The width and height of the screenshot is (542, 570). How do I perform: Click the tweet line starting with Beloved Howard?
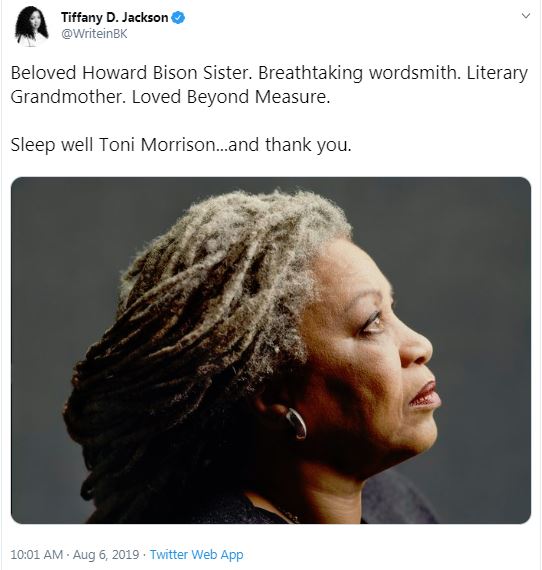click(x=269, y=73)
